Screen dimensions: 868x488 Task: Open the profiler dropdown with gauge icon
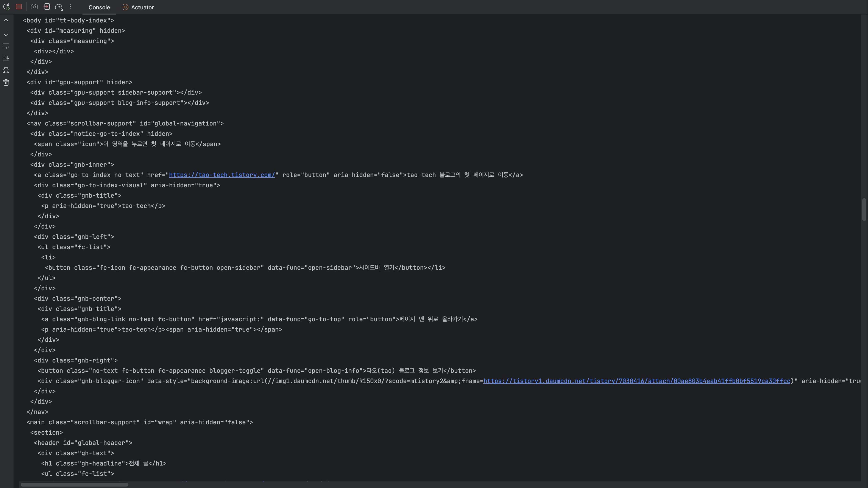pyautogui.click(x=59, y=7)
